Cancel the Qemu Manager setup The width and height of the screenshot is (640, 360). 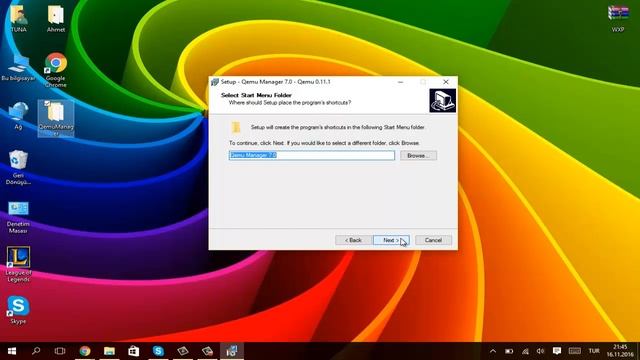pyautogui.click(x=433, y=240)
